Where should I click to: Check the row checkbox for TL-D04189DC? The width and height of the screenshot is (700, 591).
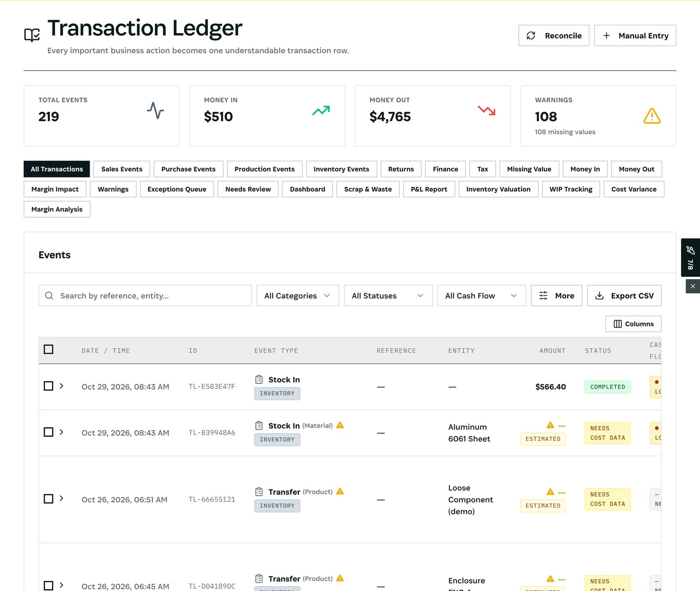click(49, 585)
